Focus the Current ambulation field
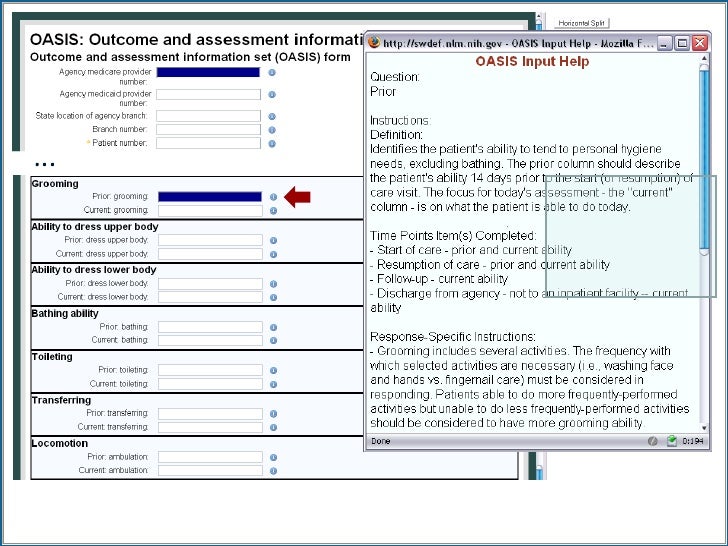The width and height of the screenshot is (728, 546). 210,470
